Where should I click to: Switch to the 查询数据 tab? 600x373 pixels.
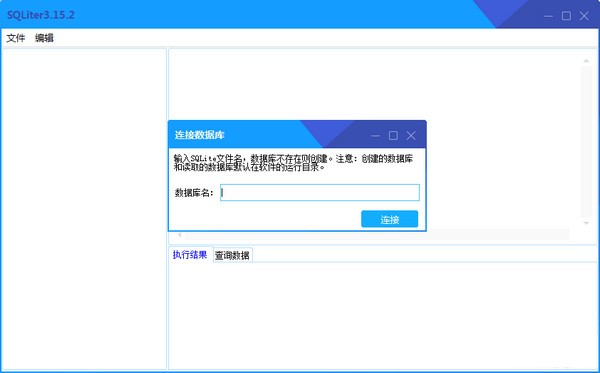click(x=232, y=255)
